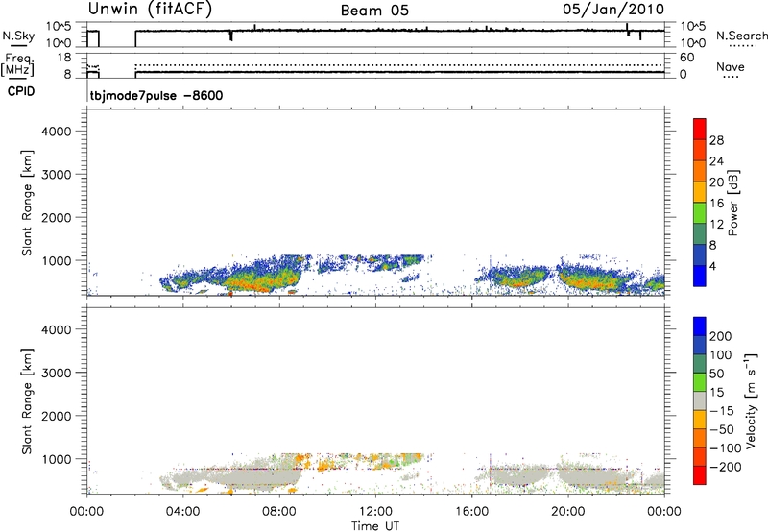This screenshot has height=532, width=768.
Task: Click the "Nave" legend label
Action: point(731,67)
